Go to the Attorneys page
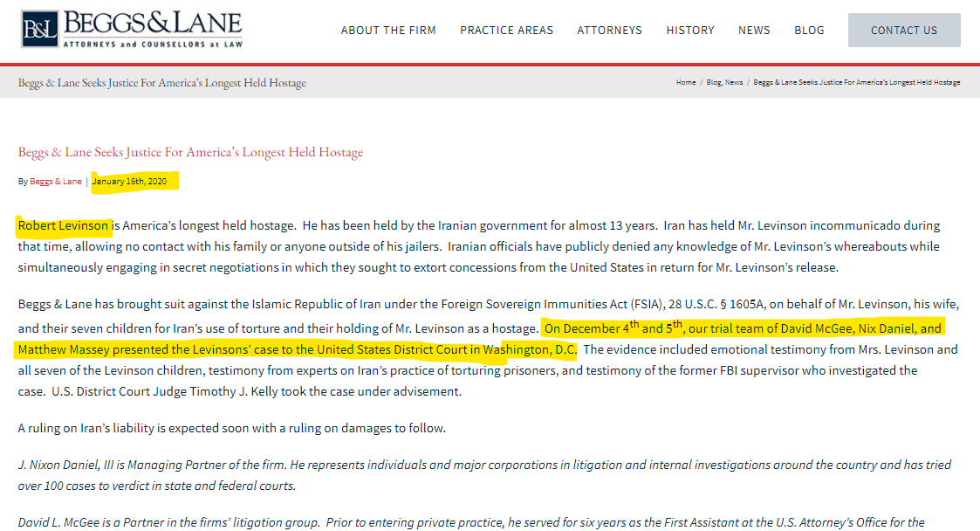Image resolution: width=980 pixels, height=531 pixels. tap(609, 30)
